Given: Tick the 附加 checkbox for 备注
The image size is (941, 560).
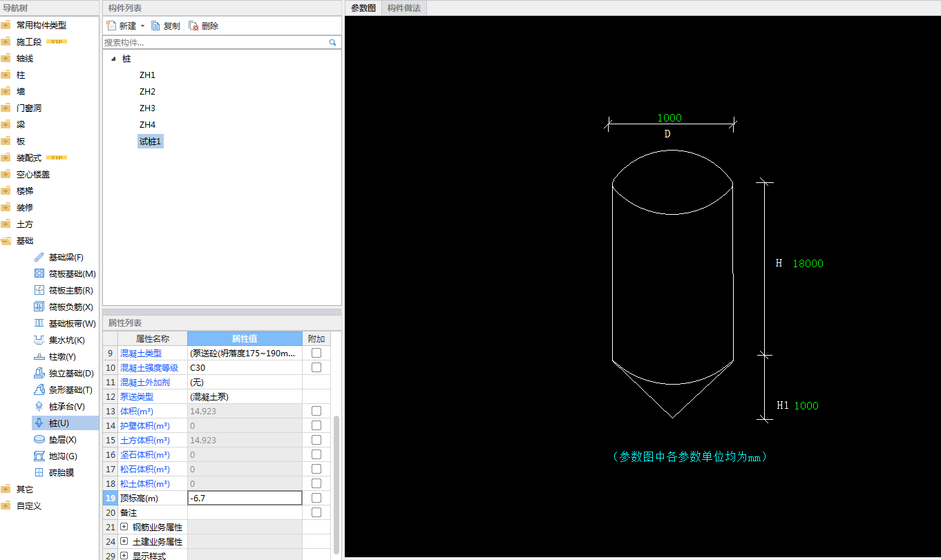Looking at the screenshot, I should click(316, 512).
